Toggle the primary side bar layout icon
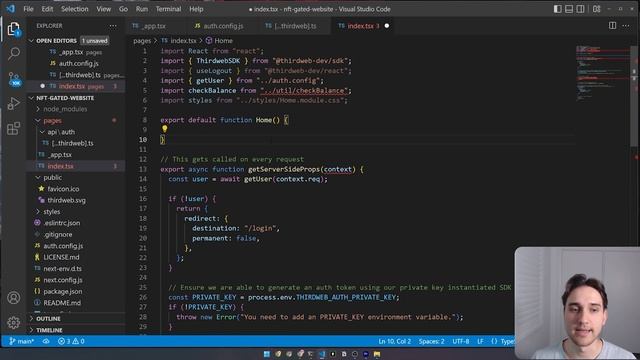640x360 pixels. tap(558, 9)
